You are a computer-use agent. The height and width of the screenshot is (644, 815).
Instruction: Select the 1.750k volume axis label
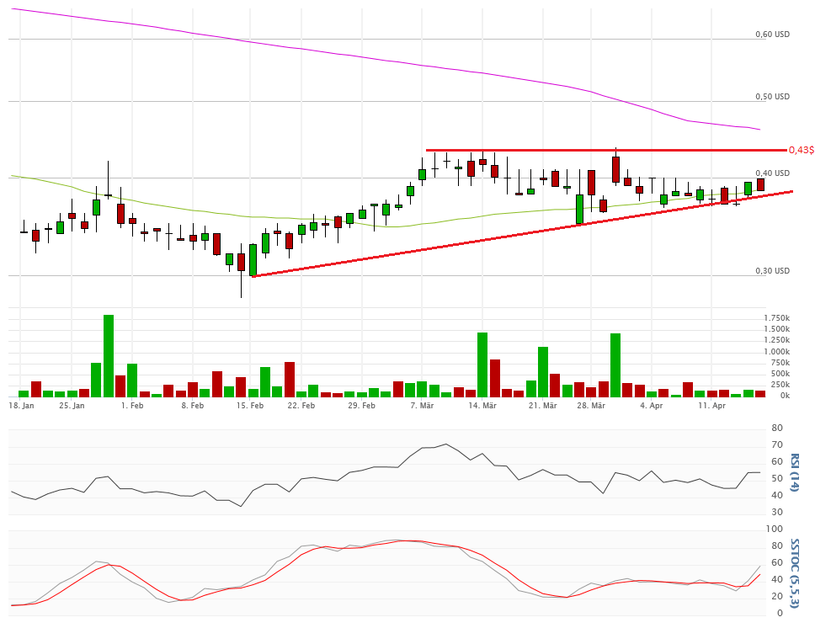coord(776,317)
